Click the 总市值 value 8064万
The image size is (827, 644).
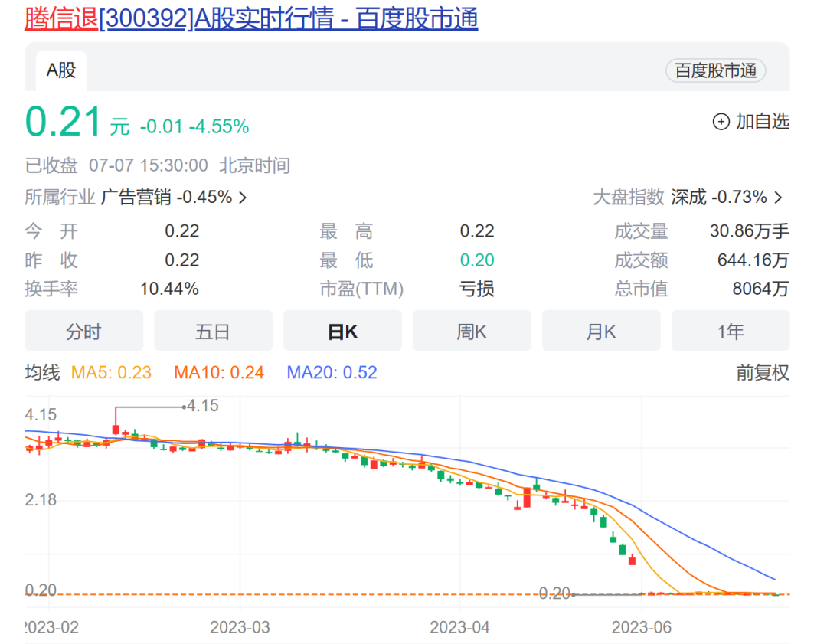(760, 289)
